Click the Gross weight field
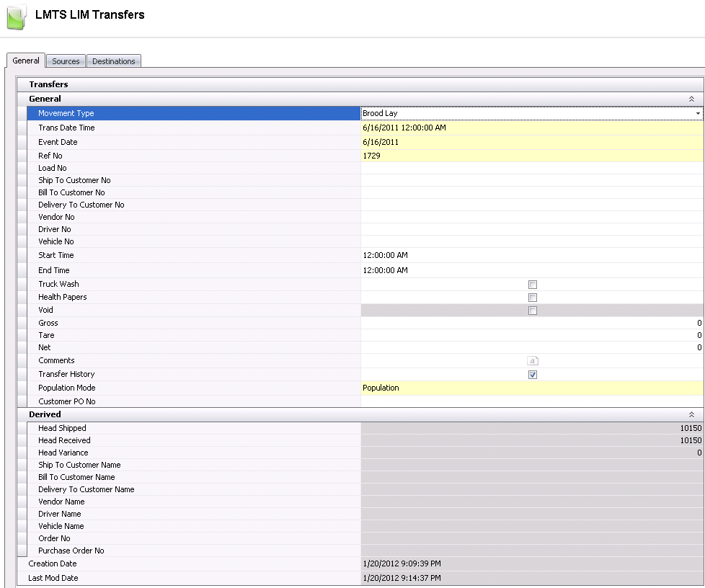Viewport: 705px width, 588px height. [531, 323]
